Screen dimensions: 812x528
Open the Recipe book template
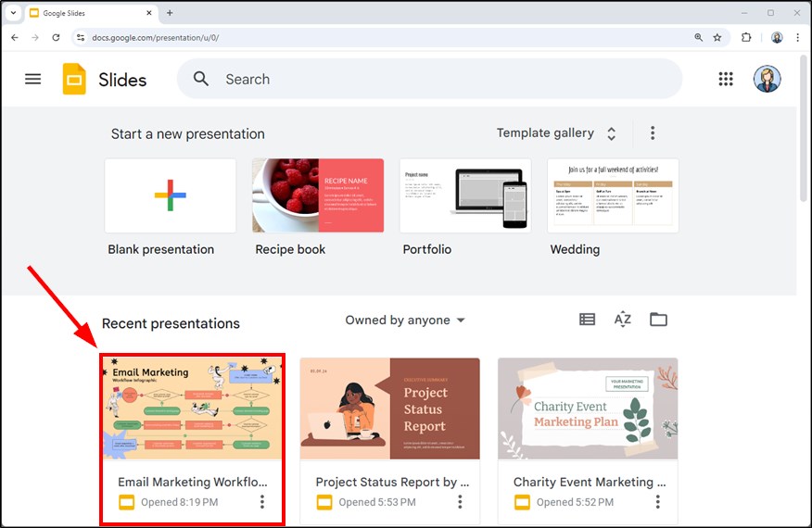(318, 195)
